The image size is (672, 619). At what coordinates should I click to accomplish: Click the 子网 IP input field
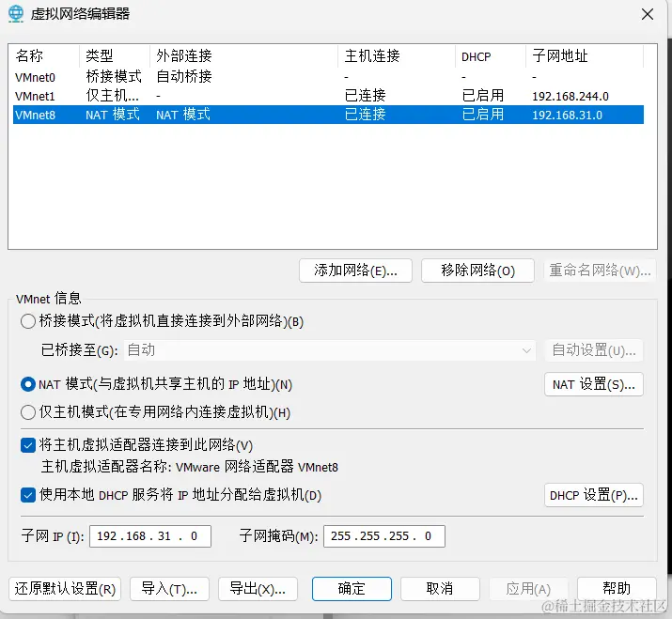[x=150, y=536]
